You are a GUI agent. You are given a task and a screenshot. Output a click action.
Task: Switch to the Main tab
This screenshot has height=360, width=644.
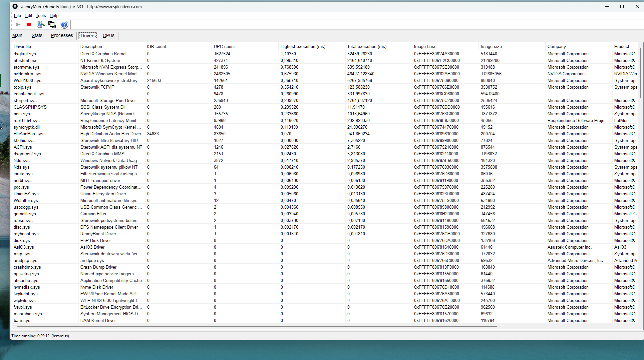(17, 35)
